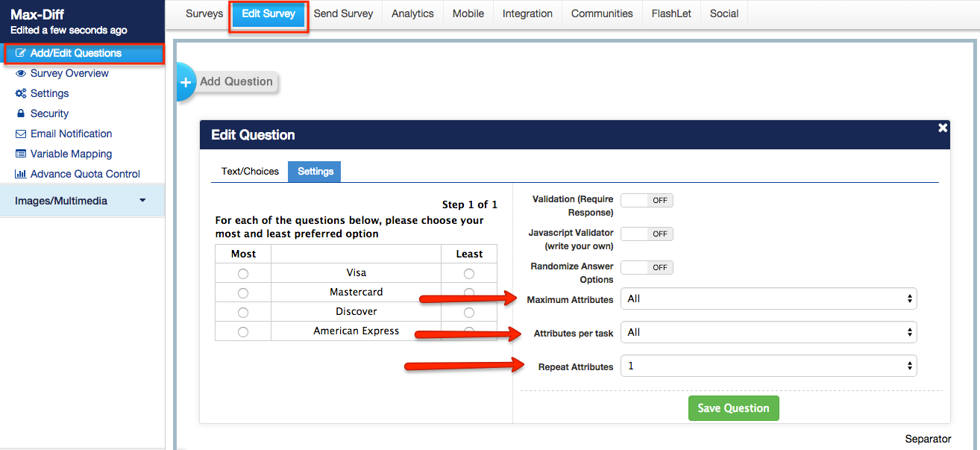Switch to Text/Choices tab in dialog
This screenshot has height=450, width=980.
[x=250, y=172]
